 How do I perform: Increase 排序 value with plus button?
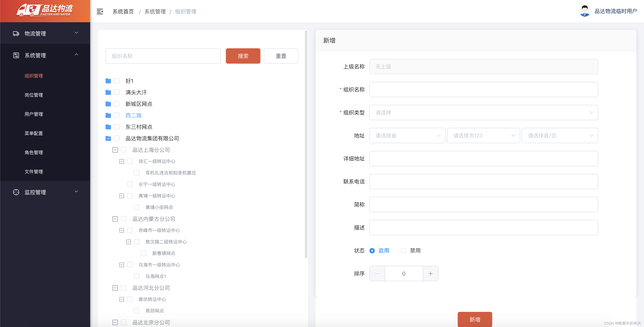[430, 274]
